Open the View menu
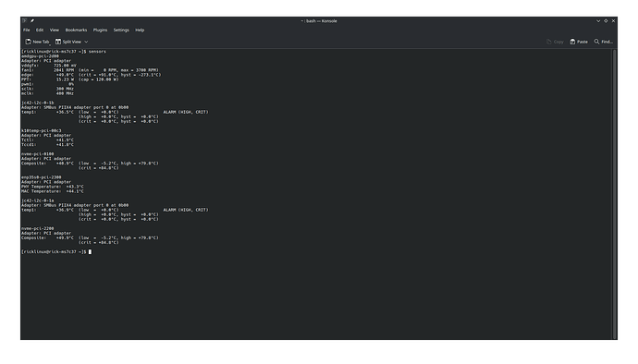The image size is (638, 364). pyautogui.click(x=55, y=30)
